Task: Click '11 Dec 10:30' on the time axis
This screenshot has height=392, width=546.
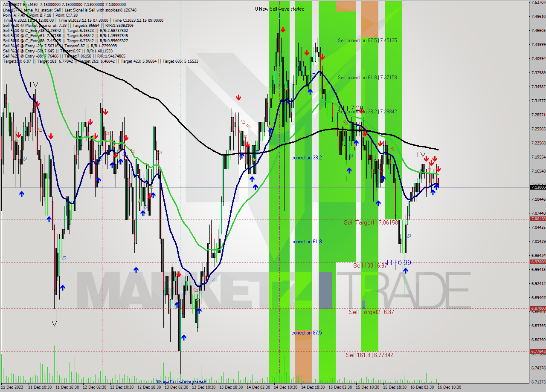Action: click(40, 387)
